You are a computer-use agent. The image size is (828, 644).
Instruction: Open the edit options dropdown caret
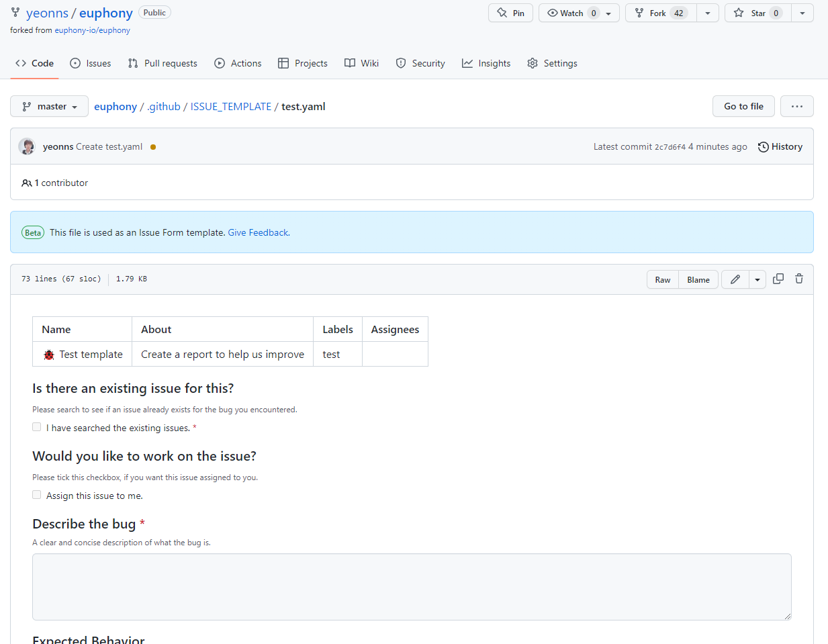click(757, 279)
